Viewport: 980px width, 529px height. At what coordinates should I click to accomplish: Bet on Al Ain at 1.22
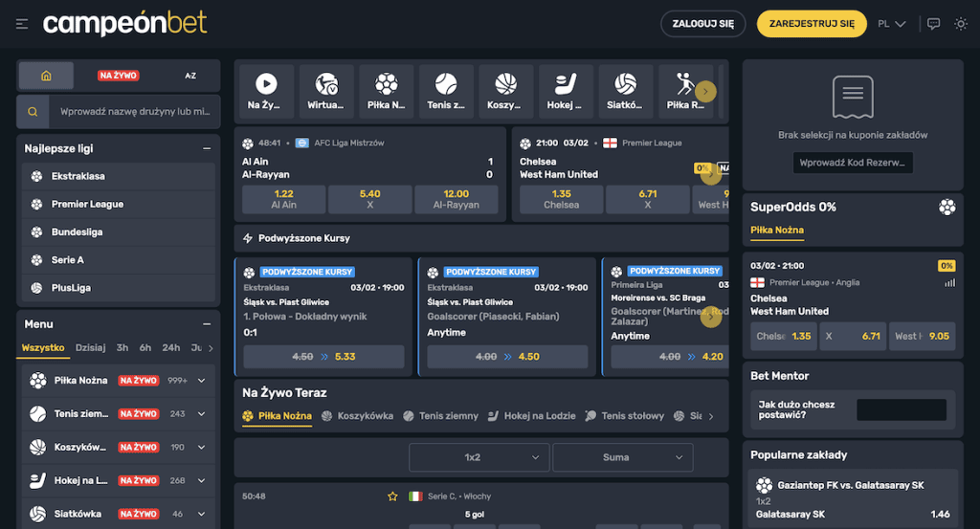[283, 199]
